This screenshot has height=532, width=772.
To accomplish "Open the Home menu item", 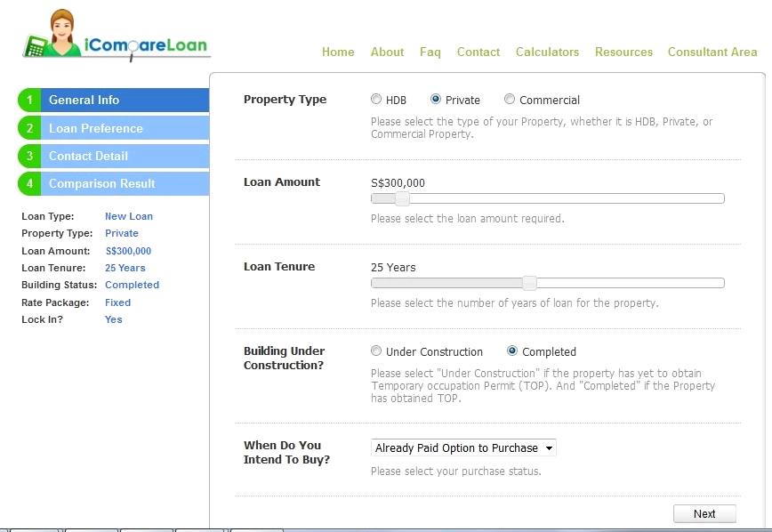I will 338,52.
